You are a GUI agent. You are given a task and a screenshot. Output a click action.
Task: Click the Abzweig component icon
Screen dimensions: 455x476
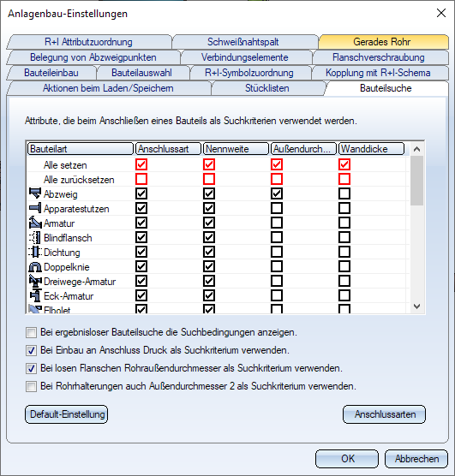coord(35,193)
